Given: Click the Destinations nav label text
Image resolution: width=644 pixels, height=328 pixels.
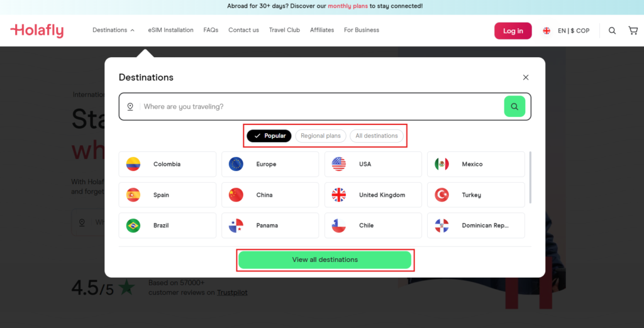Looking at the screenshot, I should click(109, 30).
